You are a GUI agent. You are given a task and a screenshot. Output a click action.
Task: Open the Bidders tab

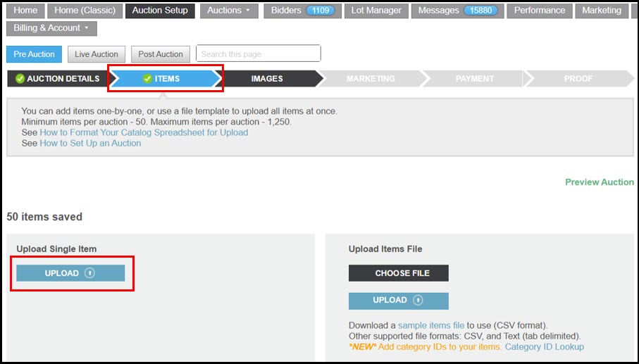tap(302, 11)
